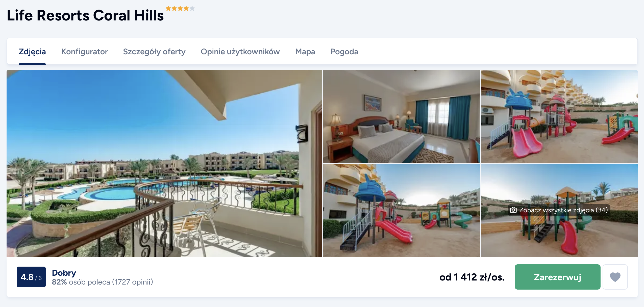Viewport: 644px width, 307px height.
Task: Click the 4.8 / 6 rating badge
Action: tap(31, 277)
